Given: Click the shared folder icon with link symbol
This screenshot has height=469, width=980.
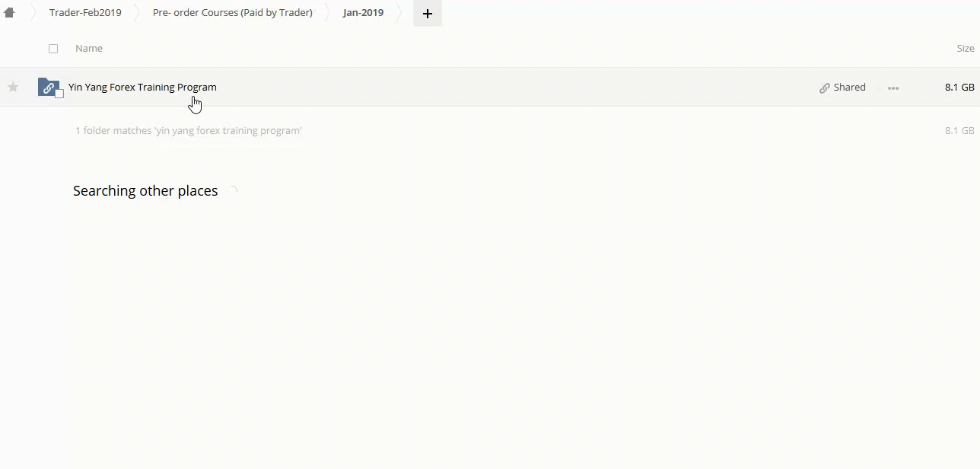Looking at the screenshot, I should click(x=48, y=87).
